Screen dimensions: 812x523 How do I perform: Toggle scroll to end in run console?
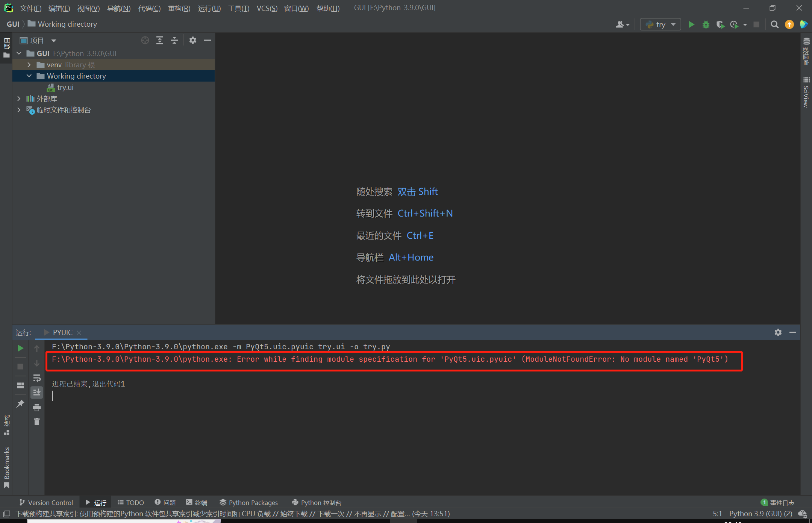37,393
